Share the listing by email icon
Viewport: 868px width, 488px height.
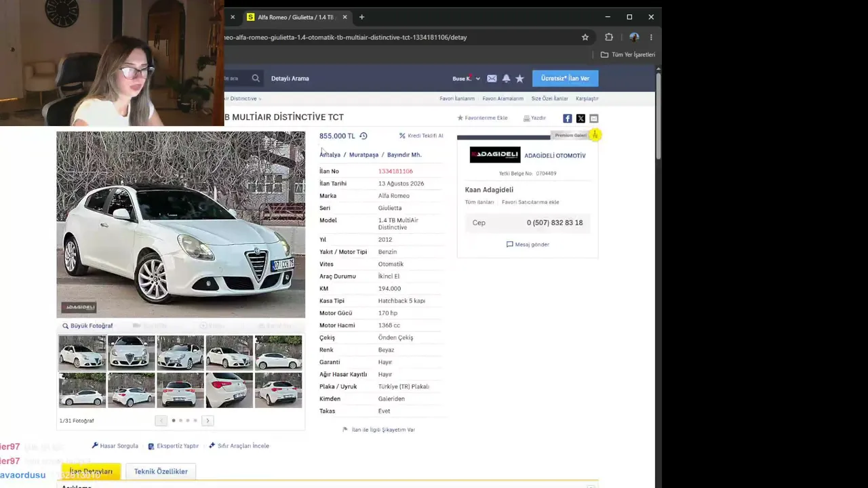[593, 119]
